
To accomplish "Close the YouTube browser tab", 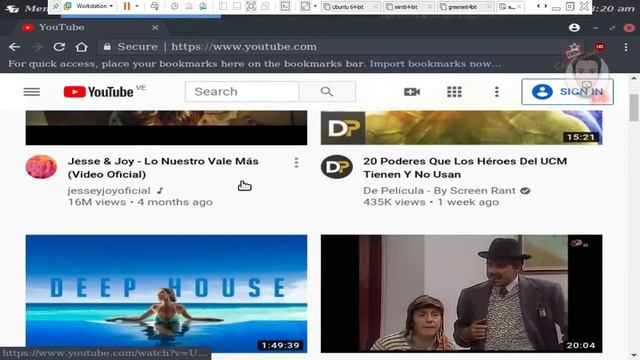I will click(155, 27).
